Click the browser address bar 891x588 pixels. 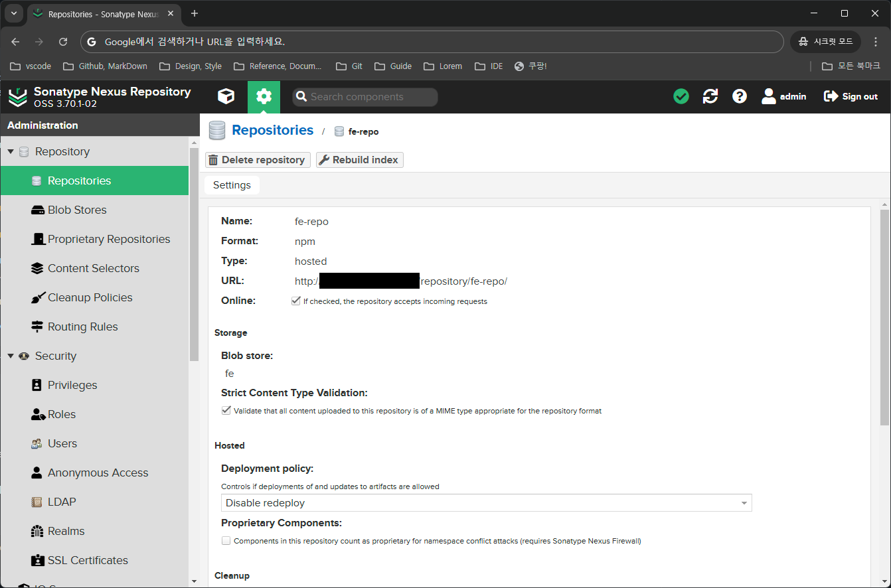tap(432, 42)
